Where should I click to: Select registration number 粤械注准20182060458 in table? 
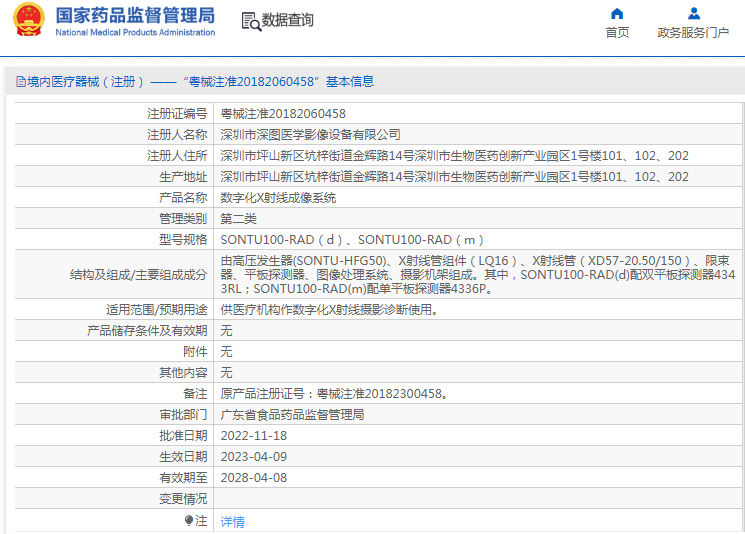283,114
